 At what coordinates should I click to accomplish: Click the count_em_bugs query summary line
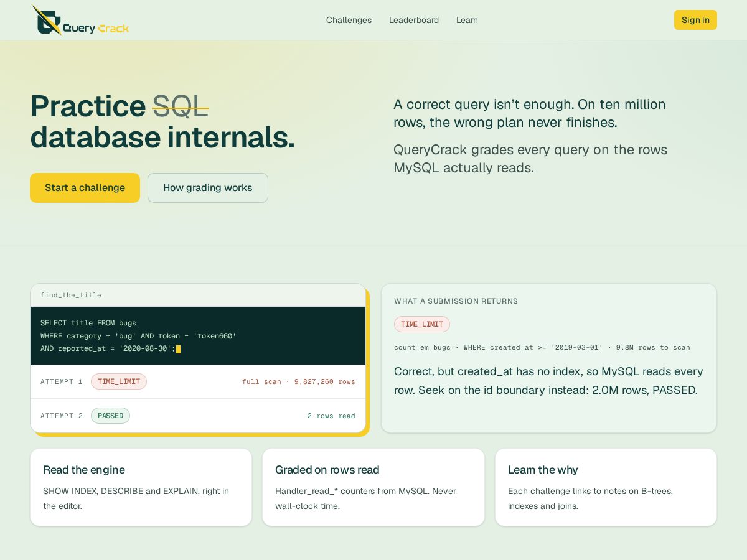[542, 347]
